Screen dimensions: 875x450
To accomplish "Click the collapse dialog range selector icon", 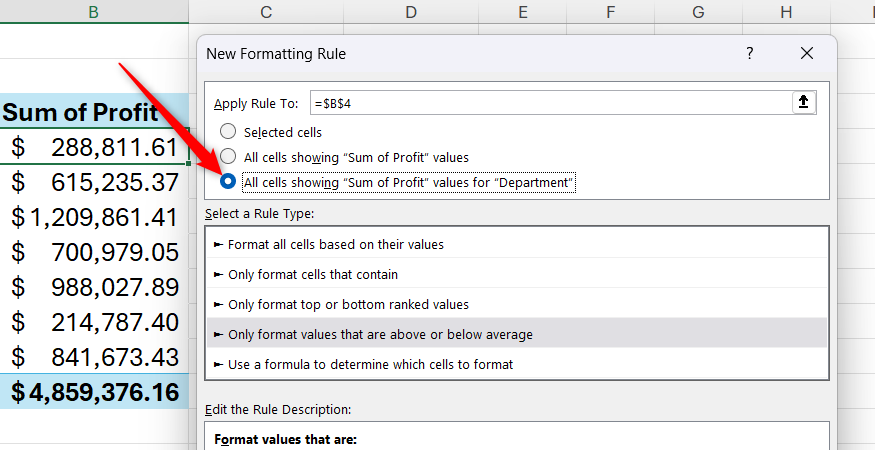I will (x=804, y=102).
